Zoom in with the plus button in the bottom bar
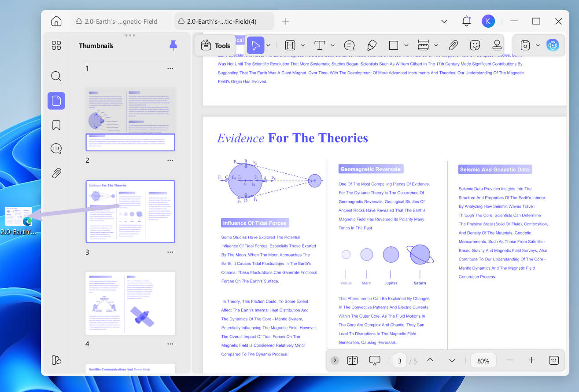Image resolution: width=579 pixels, height=392 pixels. [531, 360]
